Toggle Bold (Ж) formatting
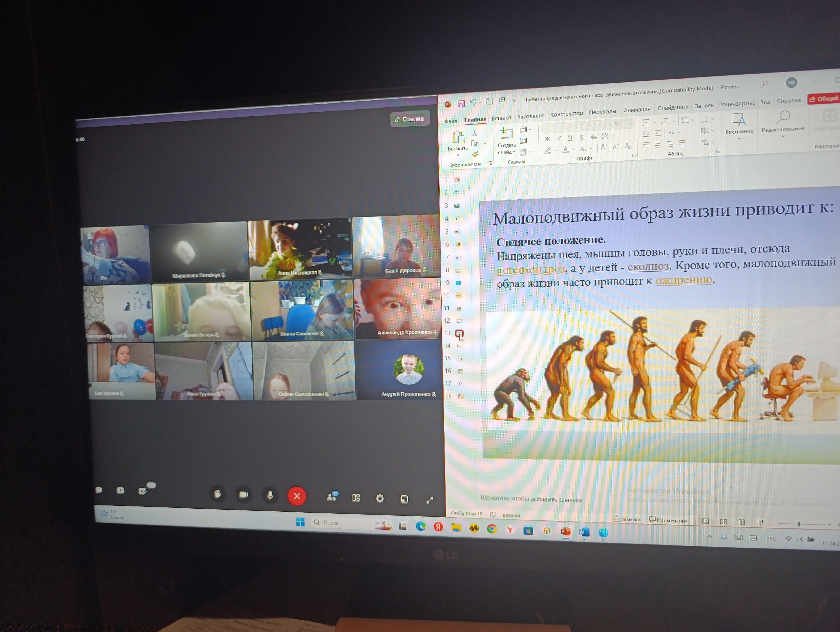 pyautogui.click(x=547, y=139)
